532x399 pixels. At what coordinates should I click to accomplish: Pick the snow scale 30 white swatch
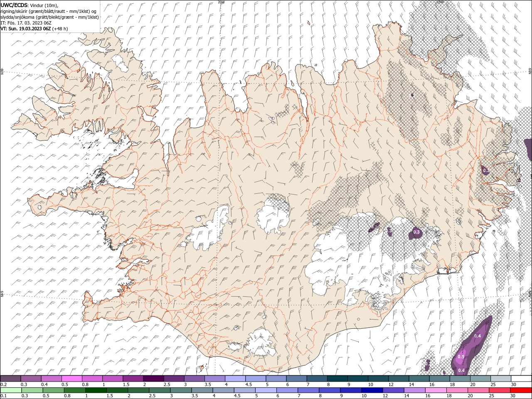[521, 379]
